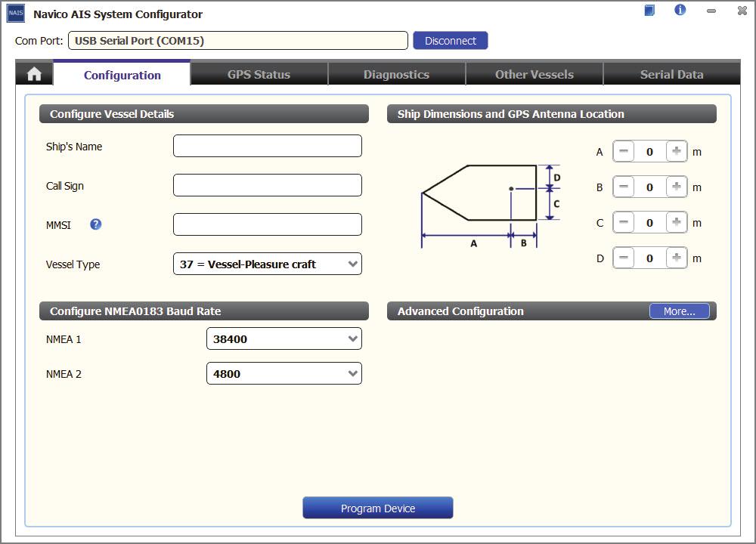Click the 'Ship's Name' label
The image size is (756, 544).
(74, 147)
